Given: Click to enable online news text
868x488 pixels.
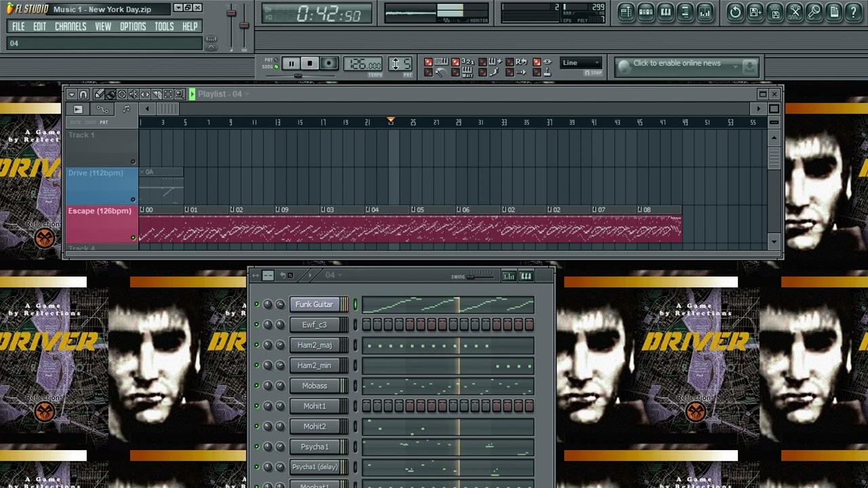Looking at the screenshot, I should click(x=677, y=63).
